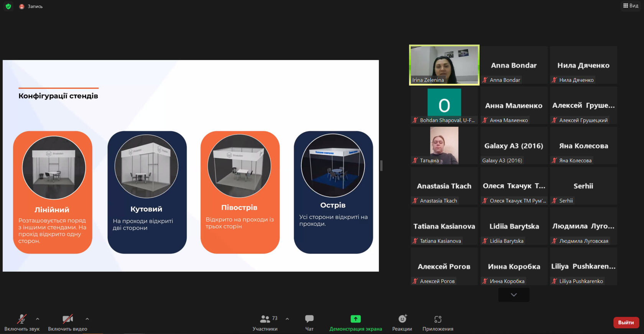Click the muted mic icon on Нила Дяченко's tile
Image resolution: width=644 pixels, height=334 pixels.
tap(554, 80)
